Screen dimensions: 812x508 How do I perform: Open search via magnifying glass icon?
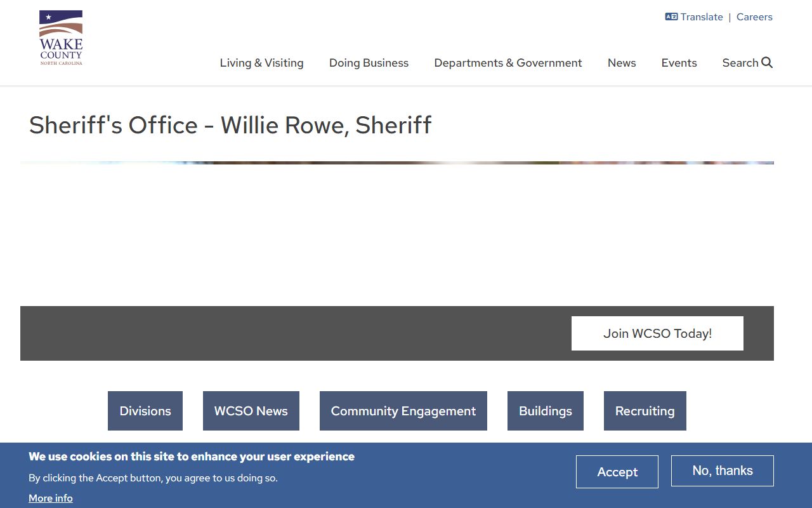(x=767, y=62)
